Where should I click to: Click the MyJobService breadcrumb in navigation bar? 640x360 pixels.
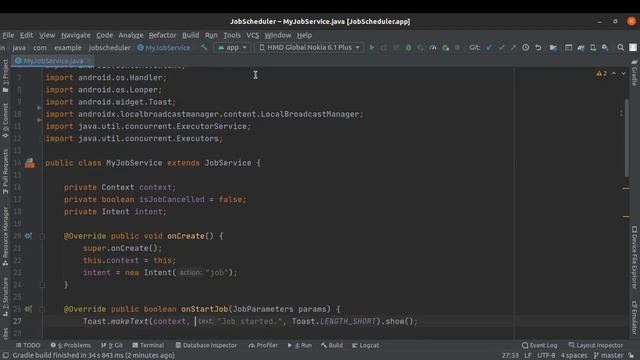(x=164, y=48)
